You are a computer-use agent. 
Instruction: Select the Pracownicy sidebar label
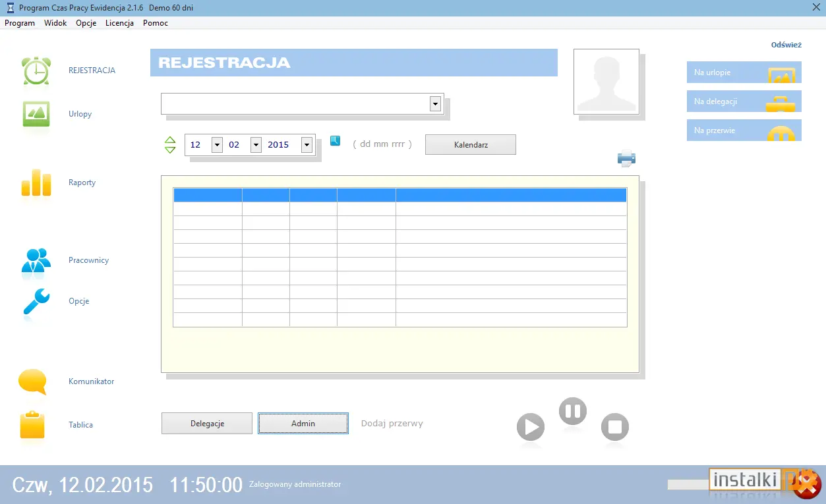click(x=89, y=260)
